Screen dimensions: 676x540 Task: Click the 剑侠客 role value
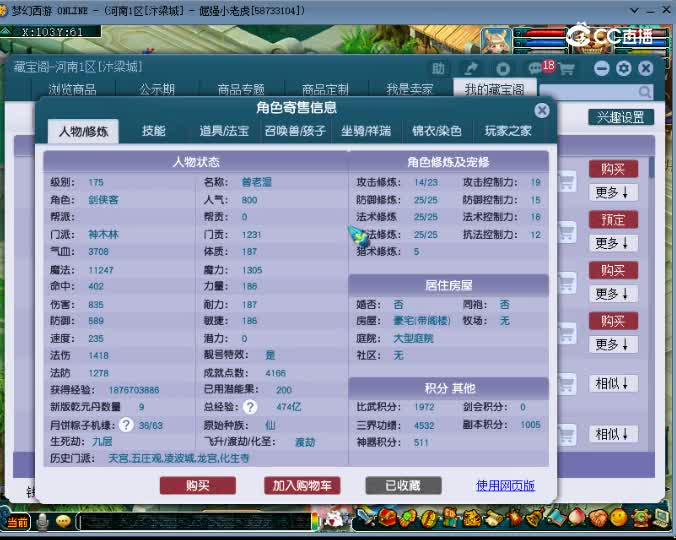(x=103, y=200)
